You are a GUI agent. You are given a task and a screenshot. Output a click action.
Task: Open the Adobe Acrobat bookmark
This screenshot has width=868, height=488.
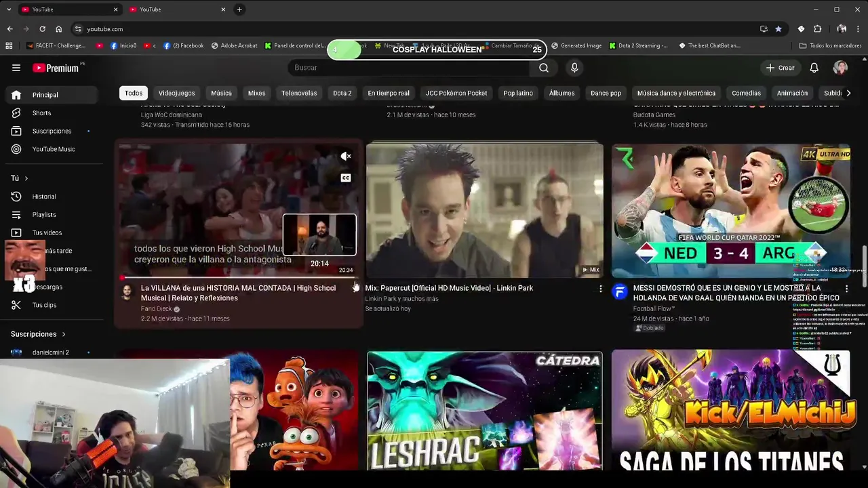pos(235,46)
